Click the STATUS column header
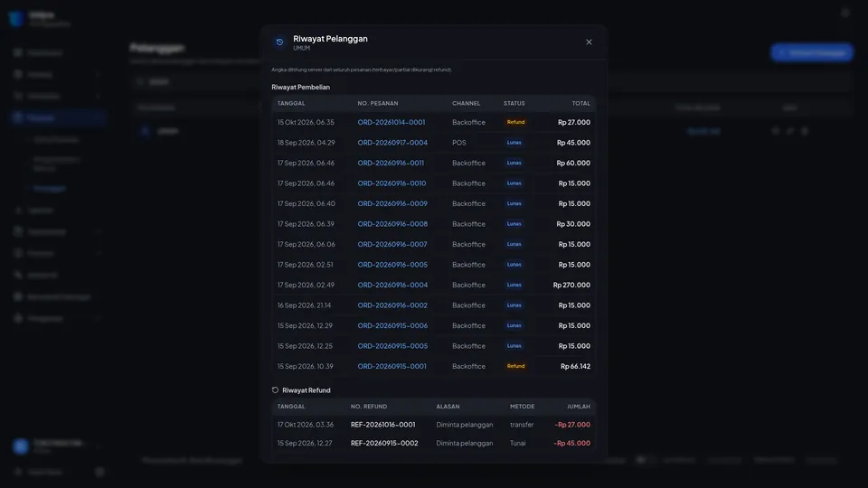Viewport: 868px width, 488px height. [514, 103]
